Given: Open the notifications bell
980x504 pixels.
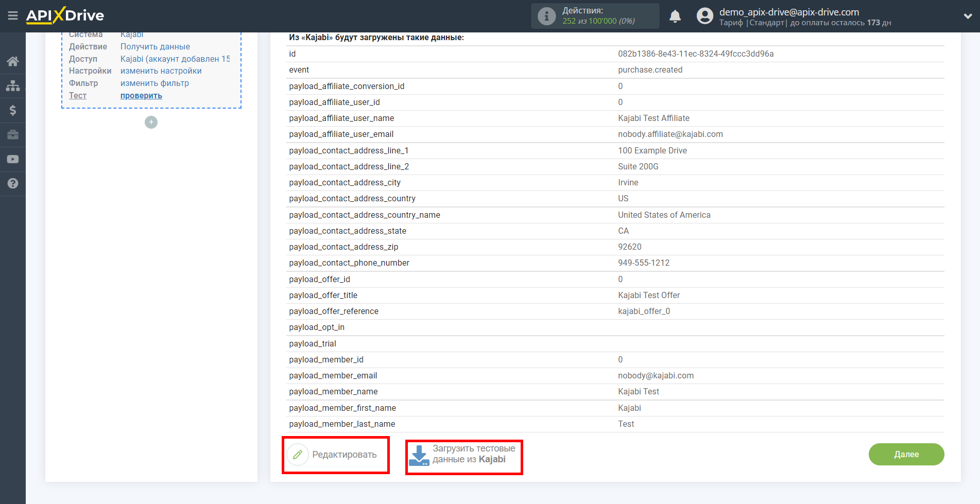Looking at the screenshot, I should coord(675,16).
